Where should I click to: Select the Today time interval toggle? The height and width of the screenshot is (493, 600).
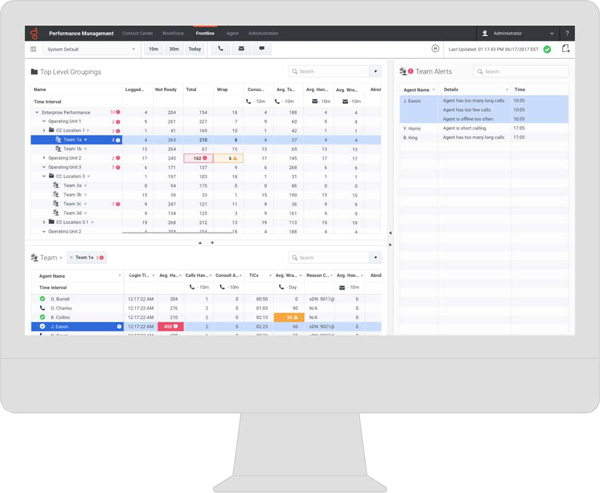coord(194,49)
